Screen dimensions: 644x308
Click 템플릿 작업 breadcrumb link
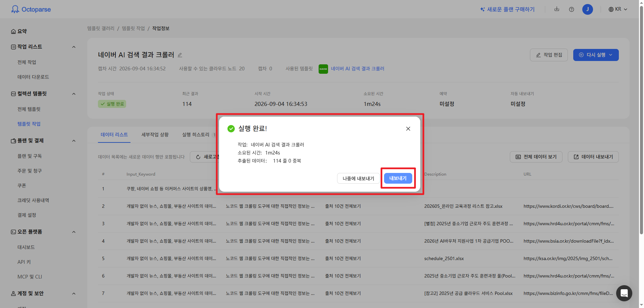[x=133, y=28]
